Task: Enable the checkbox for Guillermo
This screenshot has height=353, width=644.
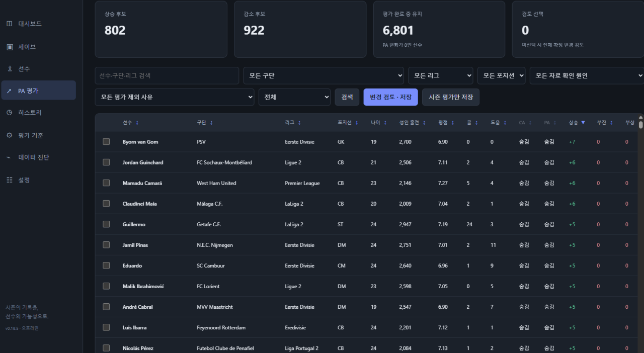Action: pos(106,224)
